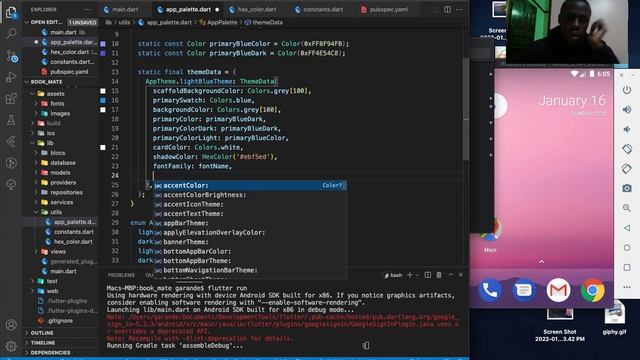Collapse the Open Editors section

[27, 22]
